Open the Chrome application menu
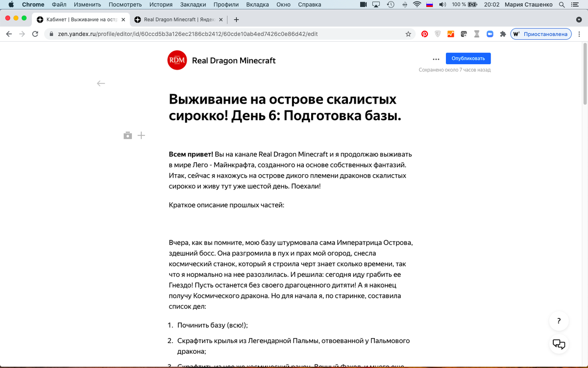 (x=33, y=4)
